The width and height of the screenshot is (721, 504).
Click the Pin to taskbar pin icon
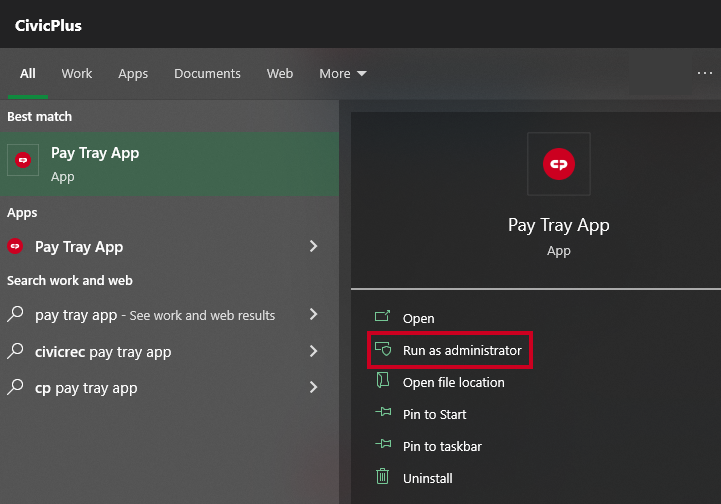click(383, 444)
